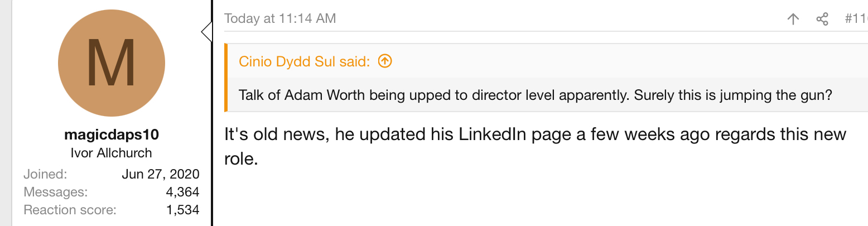This screenshot has height=226, width=868.
Task: Click the reaction score value 1,534
Action: [x=182, y=210]
